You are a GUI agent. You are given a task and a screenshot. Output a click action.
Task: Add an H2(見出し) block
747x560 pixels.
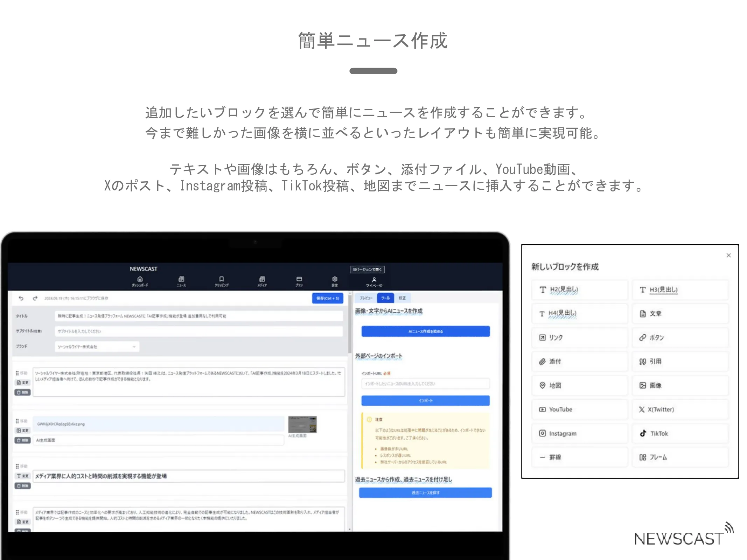pos(580,290)
